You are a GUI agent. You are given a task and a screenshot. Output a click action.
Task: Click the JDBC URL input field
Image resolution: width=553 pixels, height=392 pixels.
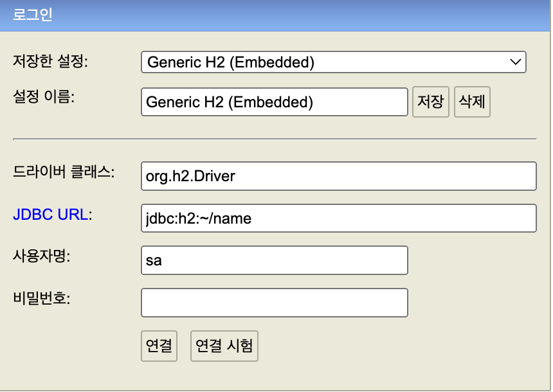339,218
